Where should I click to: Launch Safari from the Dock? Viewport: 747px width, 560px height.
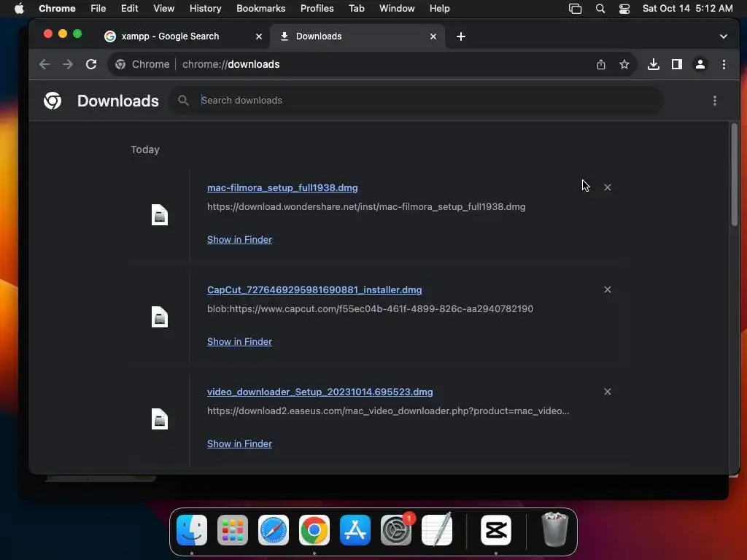[274, 529]
